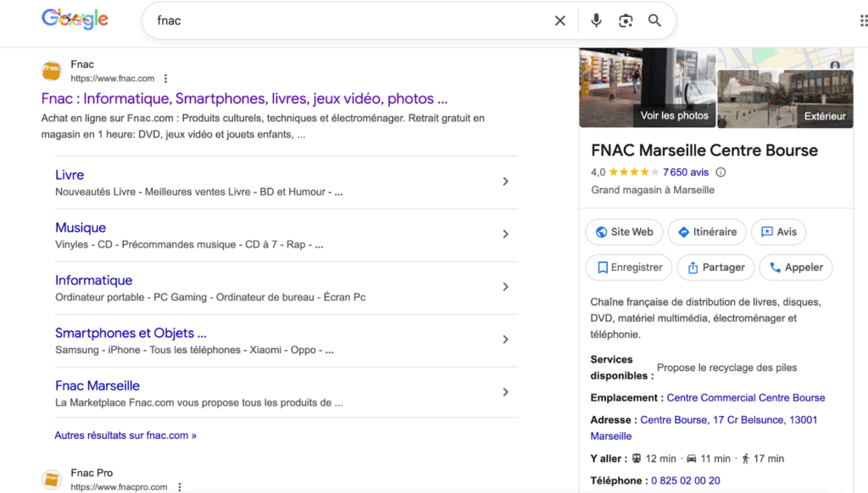Image resolution: width=868 pixels, height=493 pixels.
Task: Go to Google homepage via logo
Action: [75, 19]
